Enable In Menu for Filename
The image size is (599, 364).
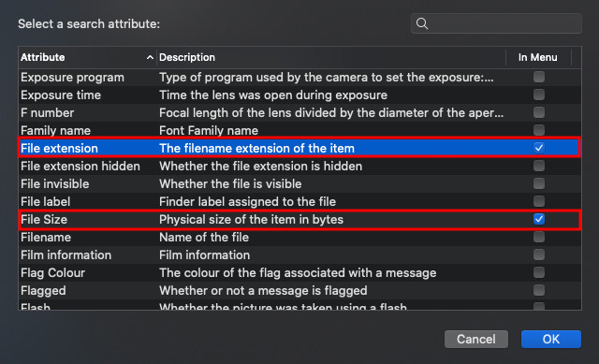pyautogui.click(x=539, y=237)
